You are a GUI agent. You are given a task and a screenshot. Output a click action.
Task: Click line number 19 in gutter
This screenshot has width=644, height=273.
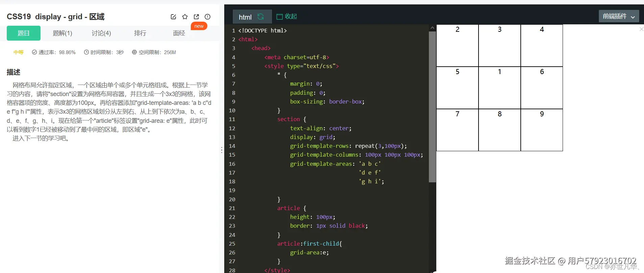click(232, 190)
